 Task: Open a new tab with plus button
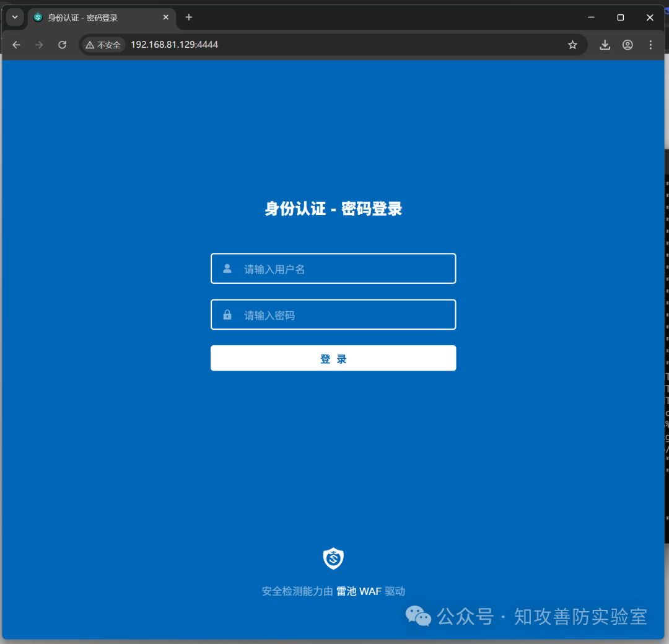[189, 17]
